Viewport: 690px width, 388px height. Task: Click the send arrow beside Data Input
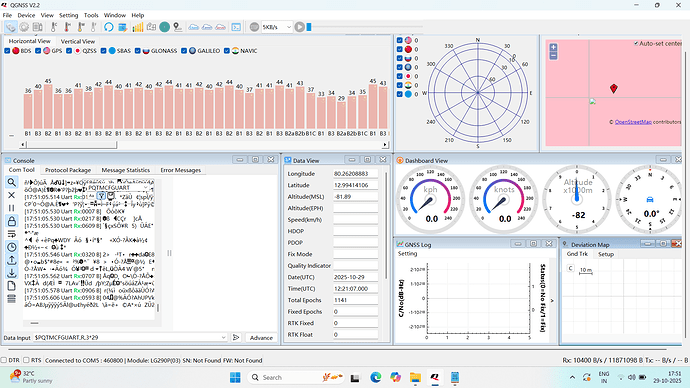[236, 337]
